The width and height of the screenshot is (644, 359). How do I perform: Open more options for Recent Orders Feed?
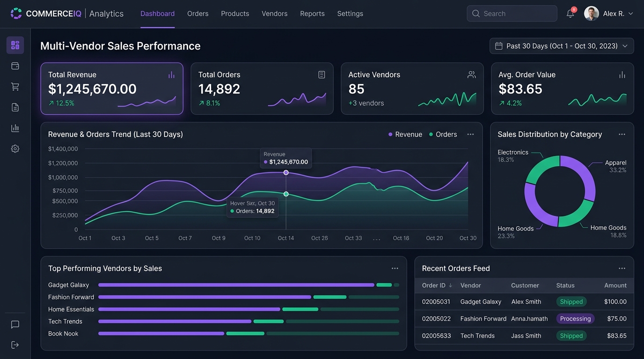(622, 268)
